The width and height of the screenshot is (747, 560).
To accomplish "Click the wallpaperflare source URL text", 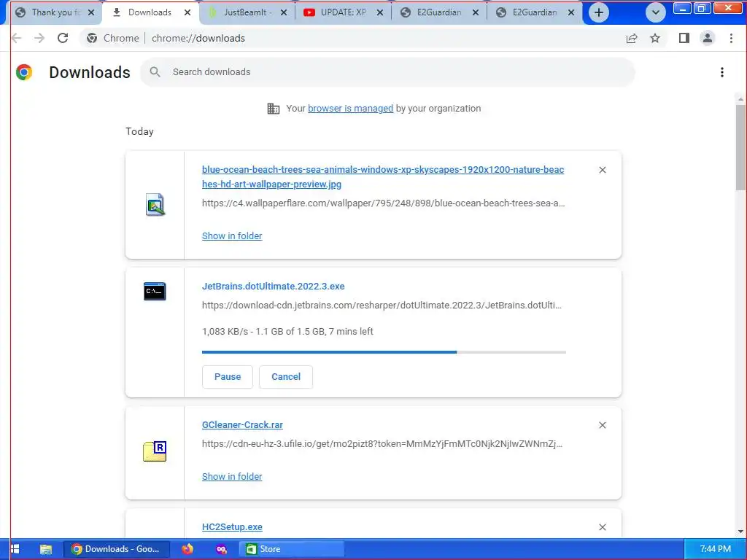I will click(x=384, y=203).
